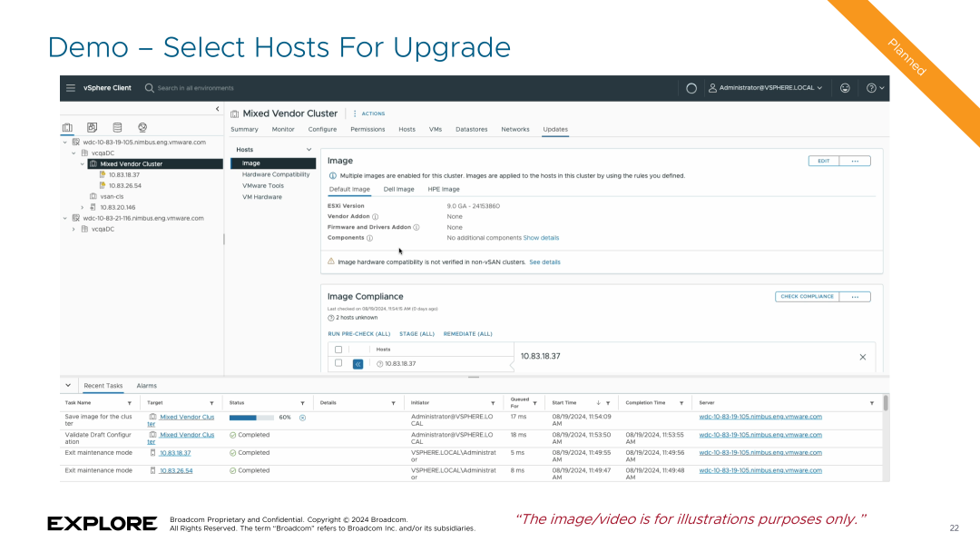Click the blue expand arrows for host 10.83.18.37
The image size is (980, 552).
(x=358, y=364)
